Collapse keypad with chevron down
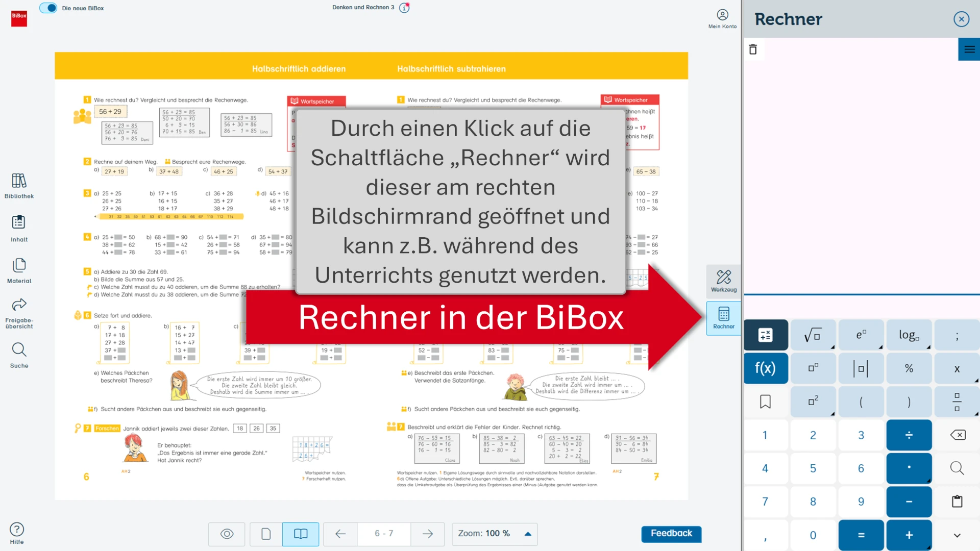Viewport: 980px width, 551px height. (x=957, y=535)
